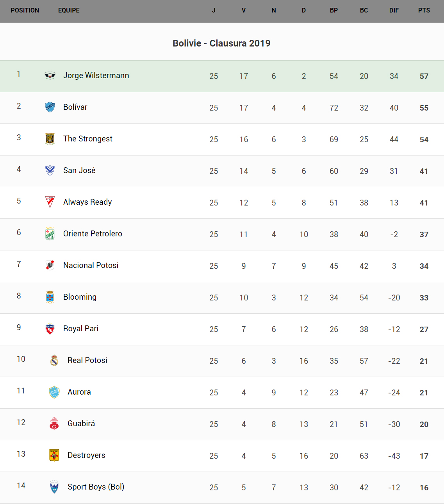Click the BP goals-for column header

[x=333, y=11]
